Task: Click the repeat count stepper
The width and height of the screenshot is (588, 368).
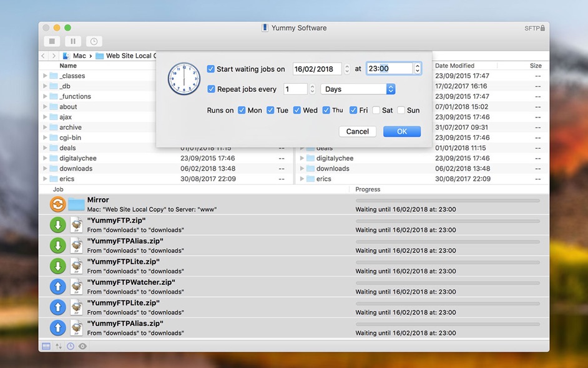Action: coord(312,89)
